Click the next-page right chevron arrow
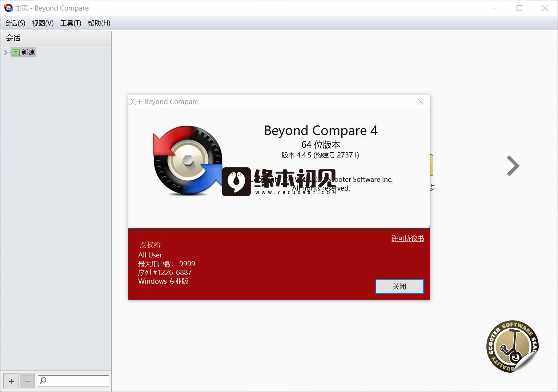 [513, 166]
